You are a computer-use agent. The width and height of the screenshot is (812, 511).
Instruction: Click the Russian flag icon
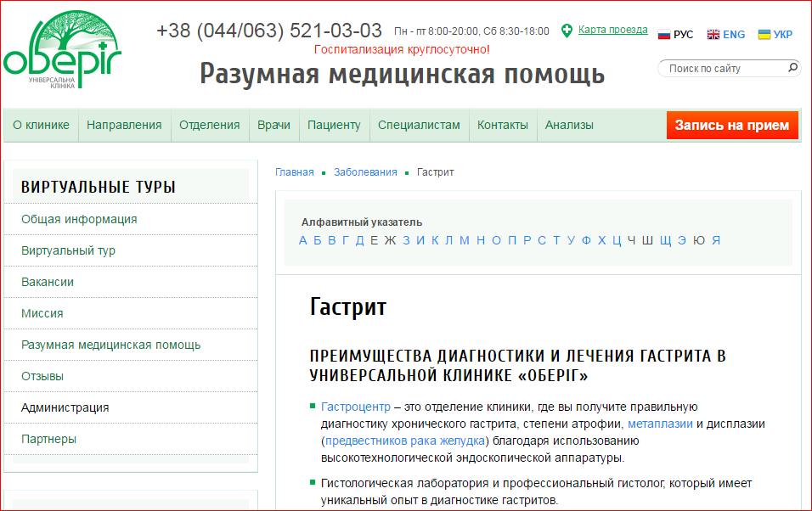coord(664,35)
